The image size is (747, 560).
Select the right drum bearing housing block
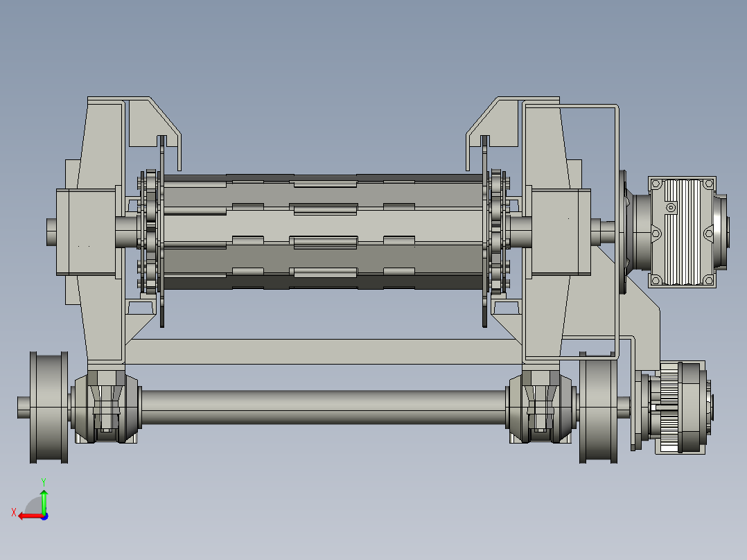coord(561,232)
